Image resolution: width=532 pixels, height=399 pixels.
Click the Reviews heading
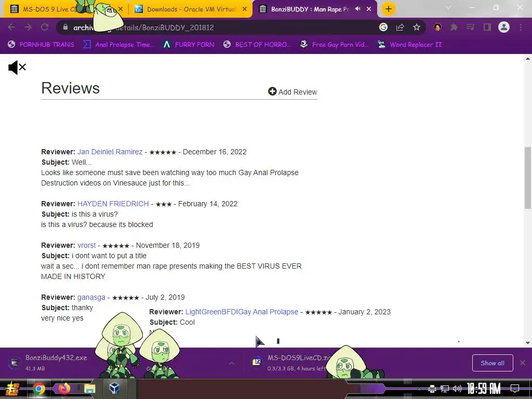[x=70, y=88]
